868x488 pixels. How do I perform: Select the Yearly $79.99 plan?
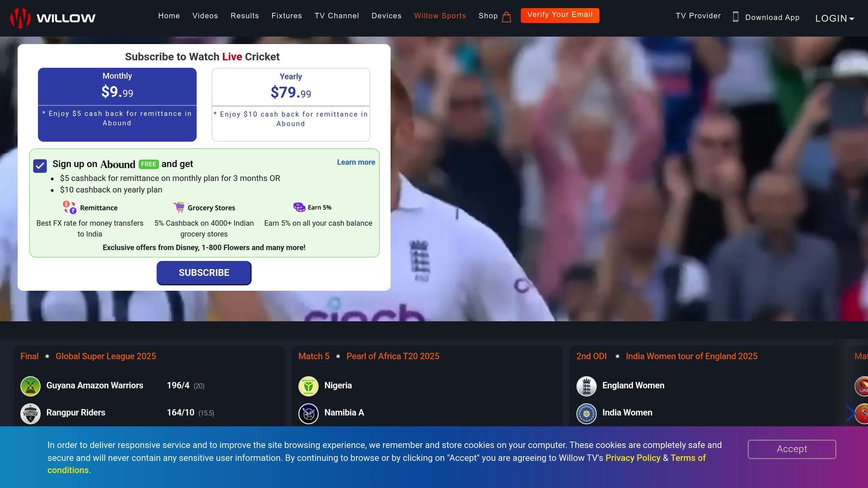291,105
